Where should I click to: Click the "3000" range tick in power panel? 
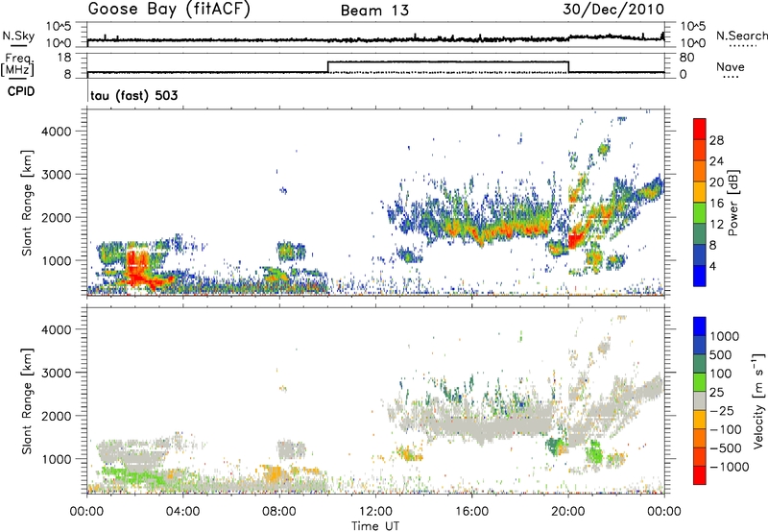(x=57, y=175)
